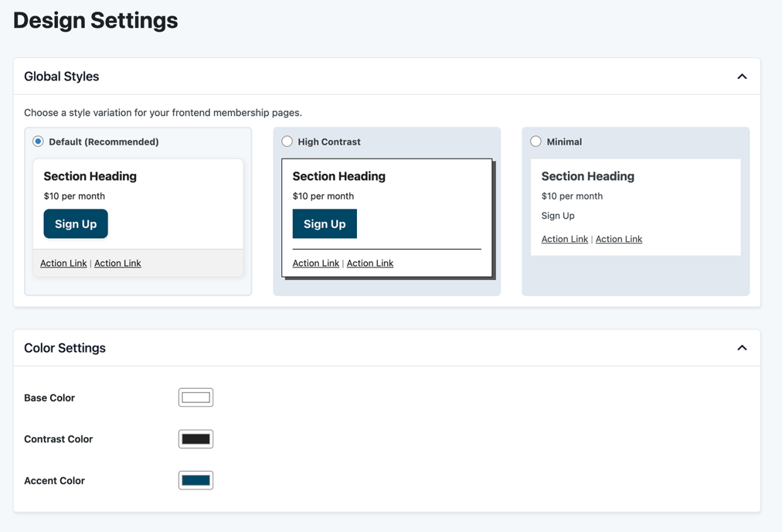Click the first Action Link under High Contrast
This screenshot has height=532, width=782.
(x=315, y=263)
